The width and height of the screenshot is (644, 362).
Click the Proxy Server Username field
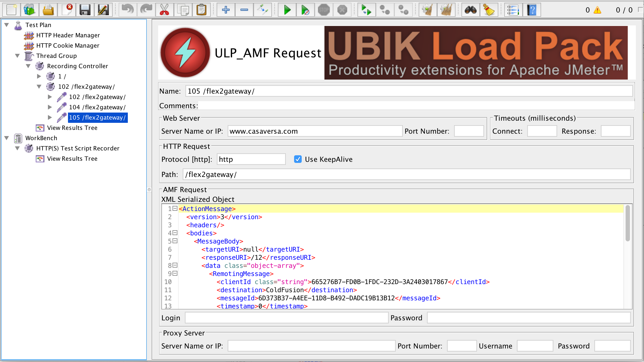click(x=535, y=346)
